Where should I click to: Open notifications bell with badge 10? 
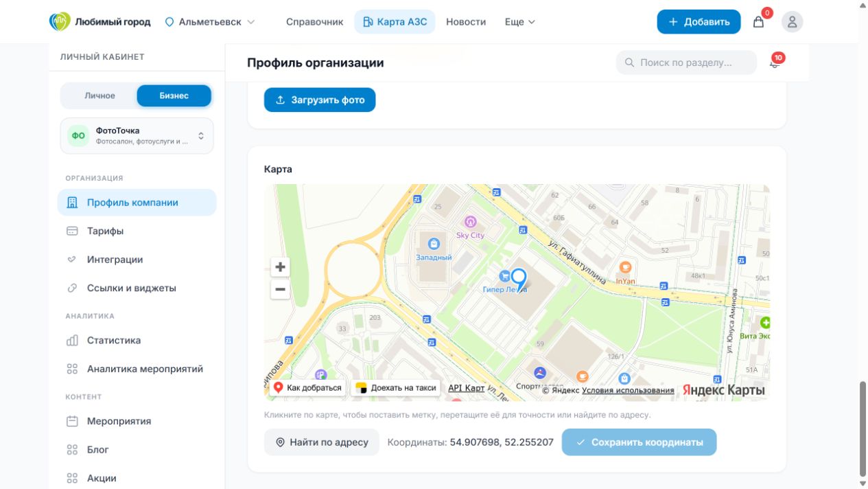coord(775,62)
